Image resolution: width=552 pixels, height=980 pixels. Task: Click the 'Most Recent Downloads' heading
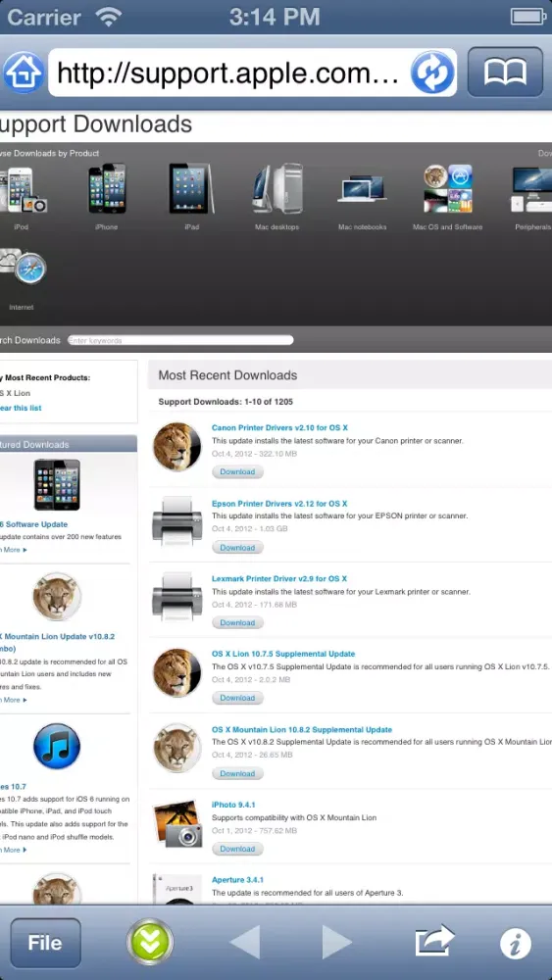227,375
